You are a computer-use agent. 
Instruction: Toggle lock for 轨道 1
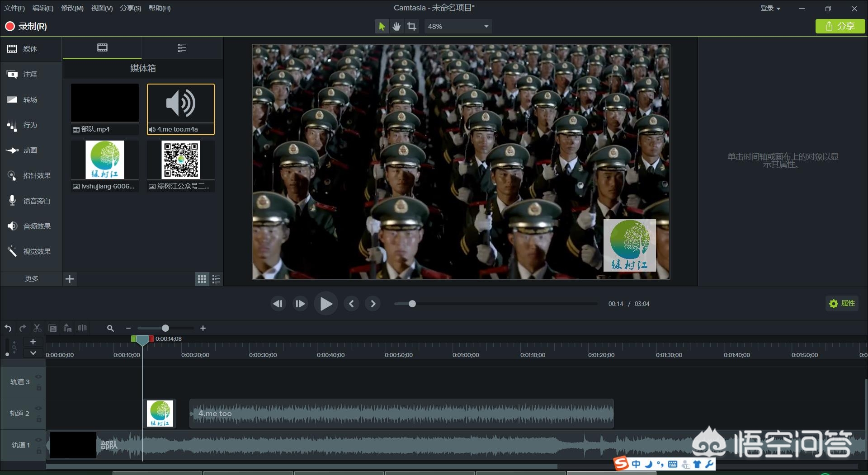[39, 451]
